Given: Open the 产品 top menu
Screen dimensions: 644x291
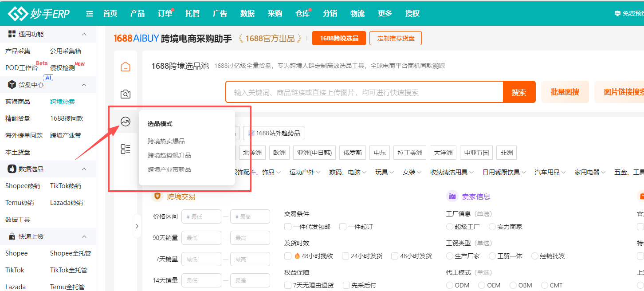Looking at the screenshot, I should pyautogui.click(x=137, y=14).
